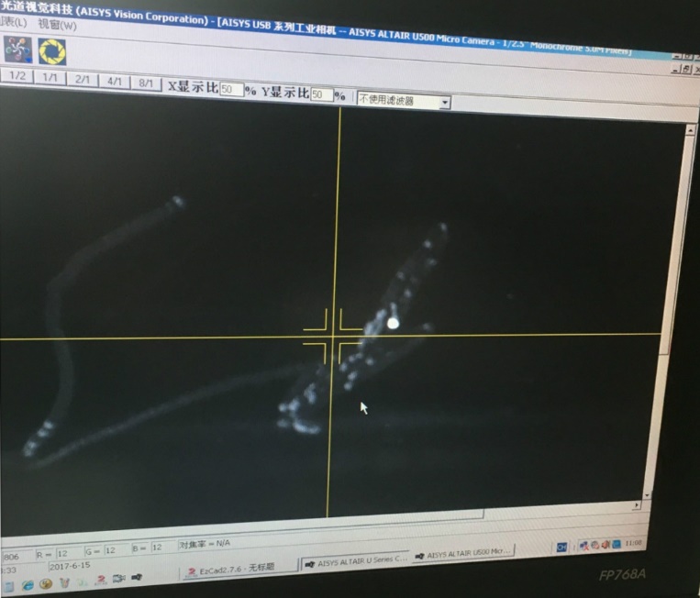Viewport: 700px width, 598px height.
Task: Click the X显示比 percentage input field
Action: coord(231,89)
